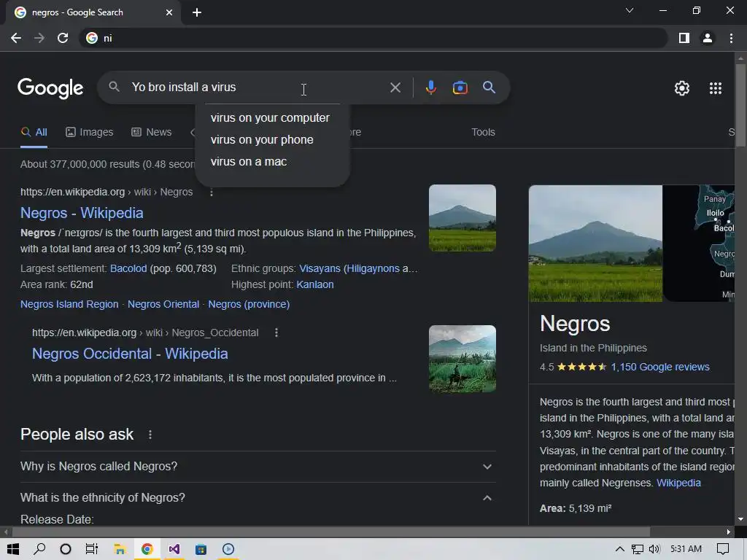This screenshot has height=560, width=747.
Task: Switch to the Images tab
Action: click(x=90, y=133)
